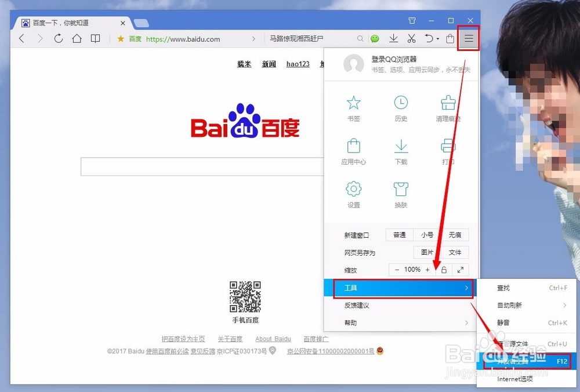Click the Baidu logo

tap(245, 121)
